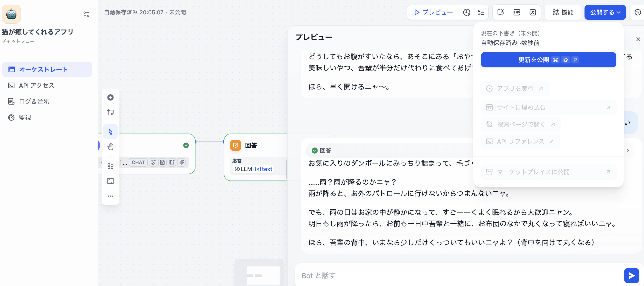Select hand pan mode tool
Viewport: 644px width, 286px height.
coord(110,147)
